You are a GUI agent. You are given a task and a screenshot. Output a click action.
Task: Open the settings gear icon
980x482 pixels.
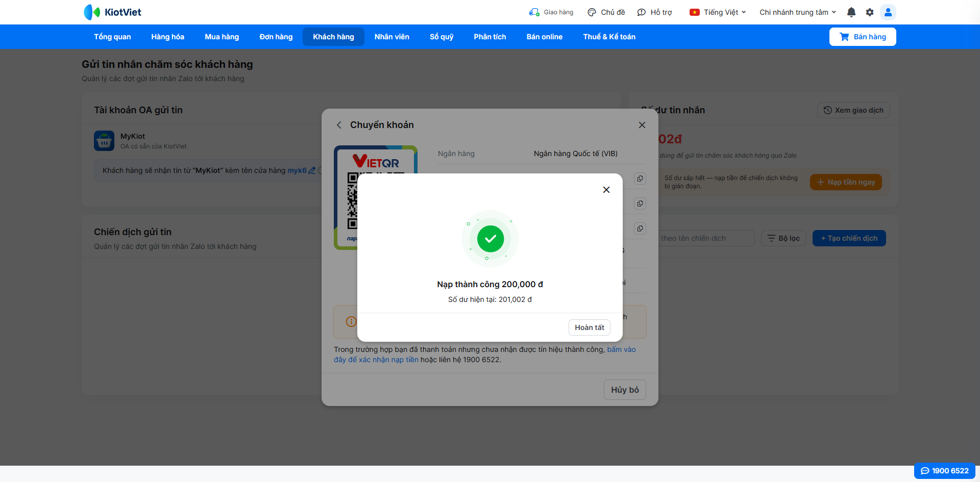(x=870, y=12)
